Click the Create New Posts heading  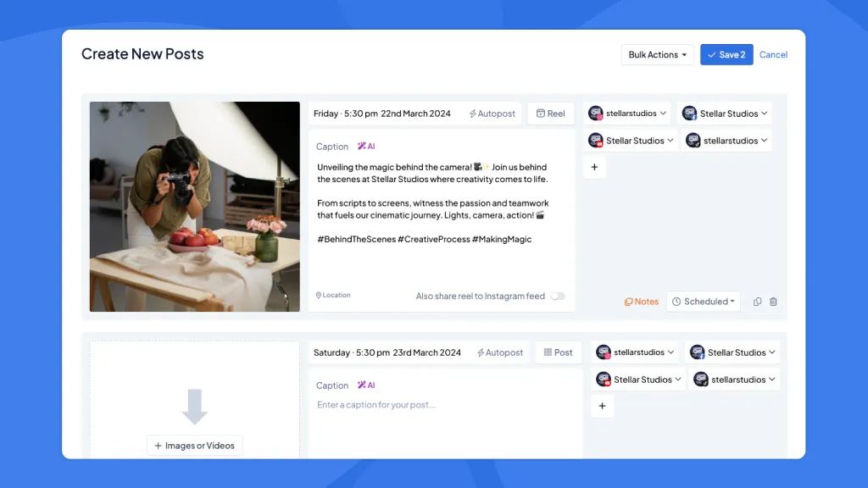click(x=142, y=53)
